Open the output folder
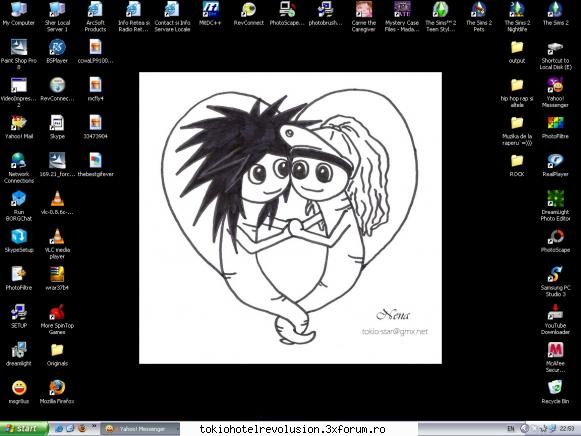Screen dimensions: 581x436 point(517,52)
